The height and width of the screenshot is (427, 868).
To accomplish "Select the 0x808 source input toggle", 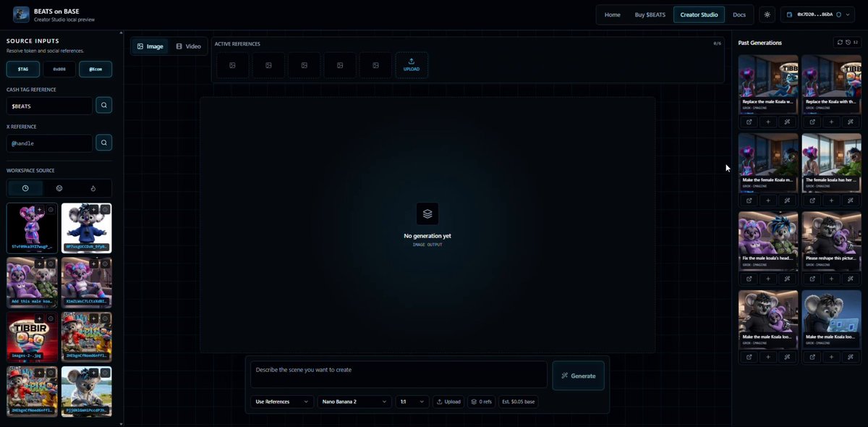I will 59,69.
